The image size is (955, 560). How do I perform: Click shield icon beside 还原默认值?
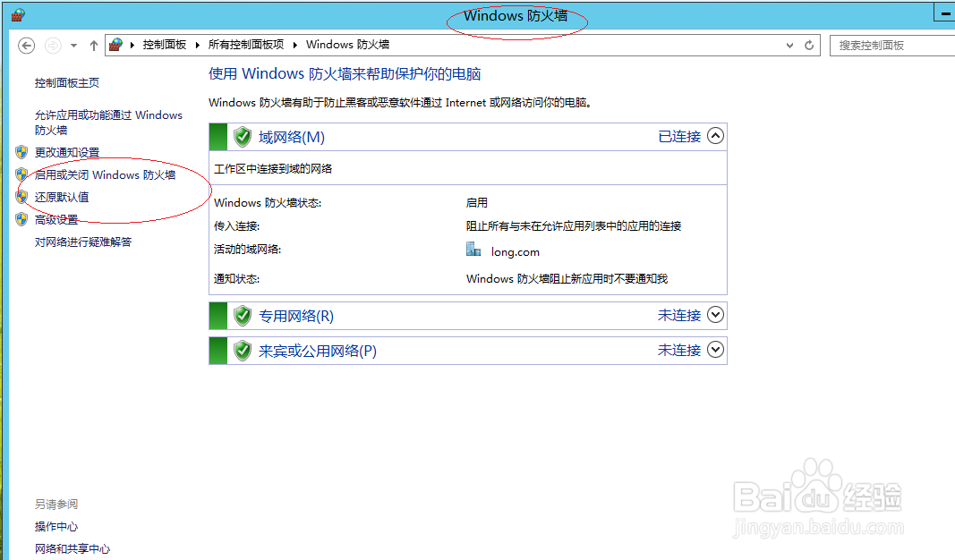click(x=21, y=197)
